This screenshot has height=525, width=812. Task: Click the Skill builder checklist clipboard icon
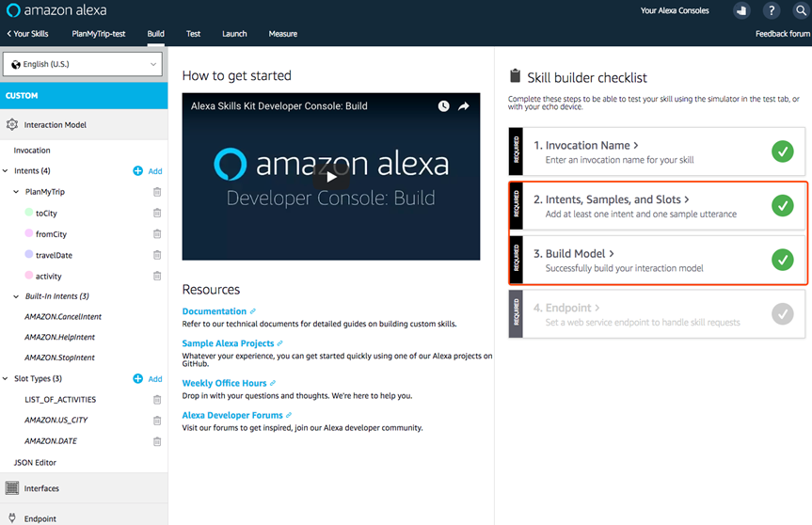coord(516,76)
